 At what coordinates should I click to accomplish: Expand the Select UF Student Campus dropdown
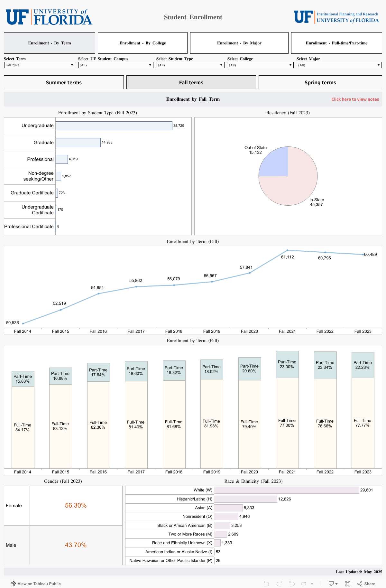115,65
